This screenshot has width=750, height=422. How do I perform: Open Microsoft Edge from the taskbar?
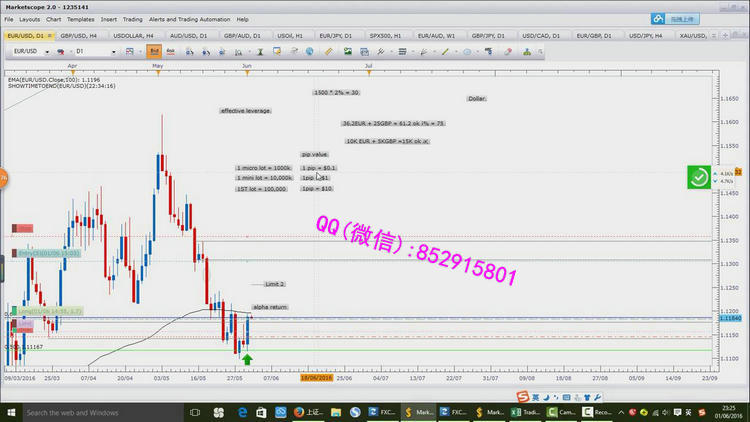coord(245,412)
